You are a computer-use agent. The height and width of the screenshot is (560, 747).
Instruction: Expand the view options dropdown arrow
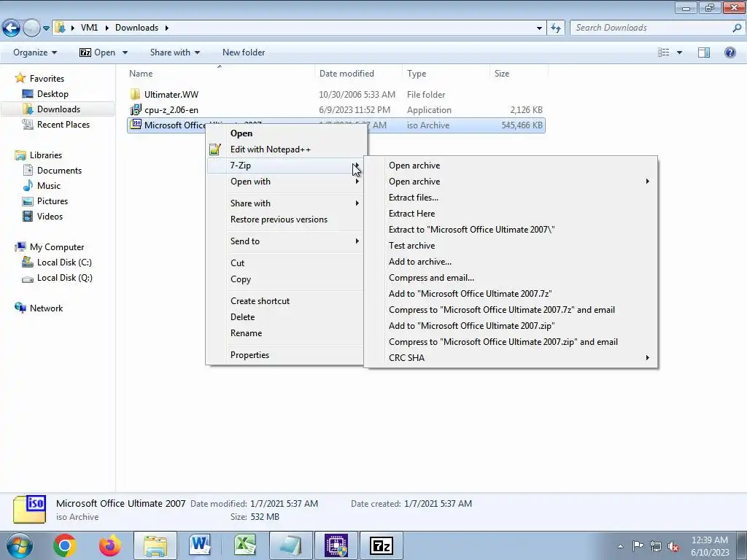[x=679, y=52]
